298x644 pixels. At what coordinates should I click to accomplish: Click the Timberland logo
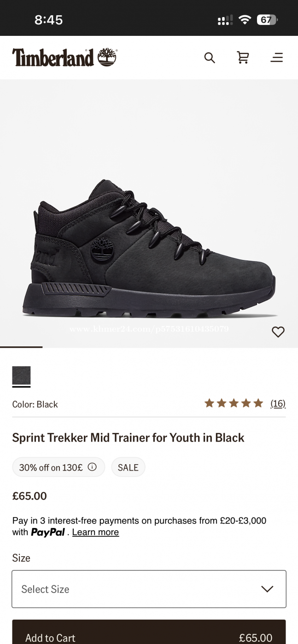click(x=64, y=58)
